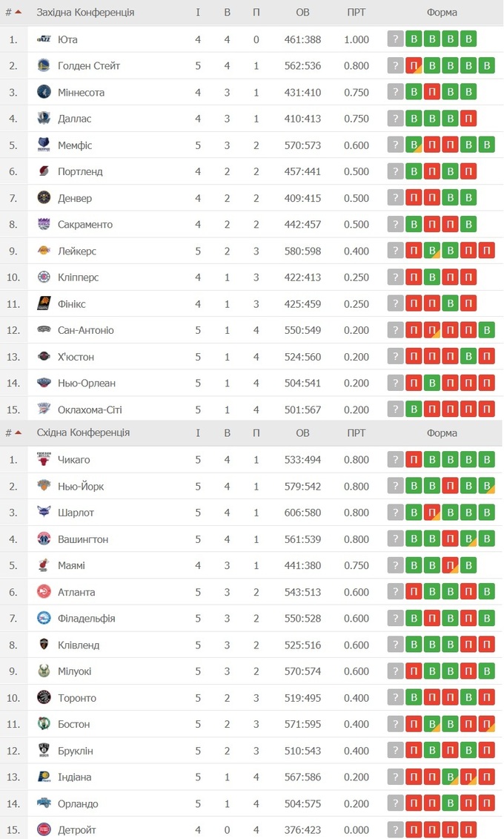This screenshot has height=839, width=504.
Task: Click the Chicago Bulls team logo
Action: click(x=44, y=460)
